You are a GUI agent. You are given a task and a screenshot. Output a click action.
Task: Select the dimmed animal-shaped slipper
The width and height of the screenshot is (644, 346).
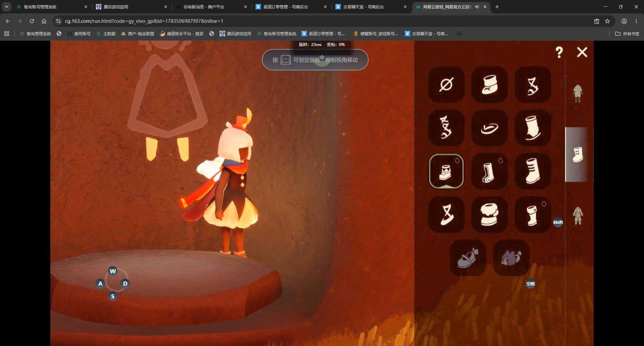[x=511, y=258]
